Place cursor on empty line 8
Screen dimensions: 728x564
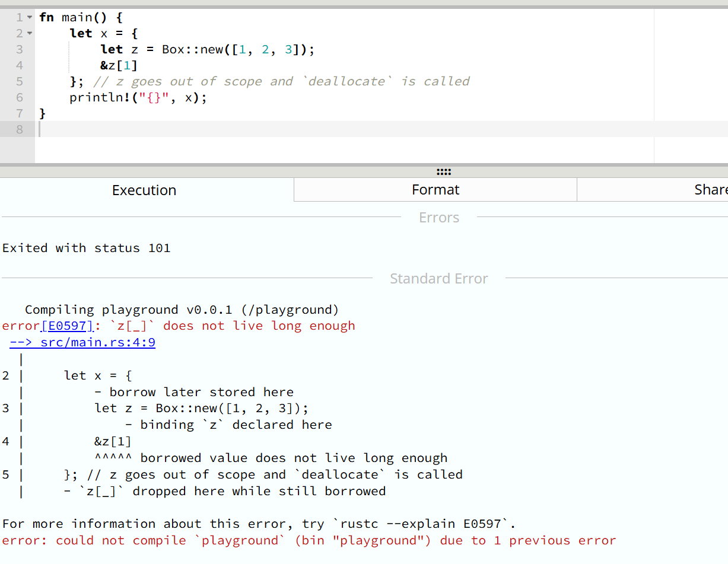pos(237,129)
